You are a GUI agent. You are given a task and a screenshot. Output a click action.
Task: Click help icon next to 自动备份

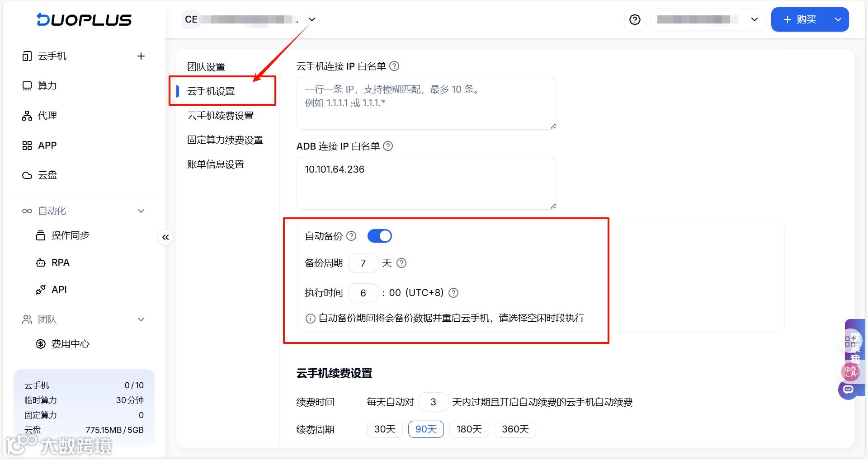(351, 236)
